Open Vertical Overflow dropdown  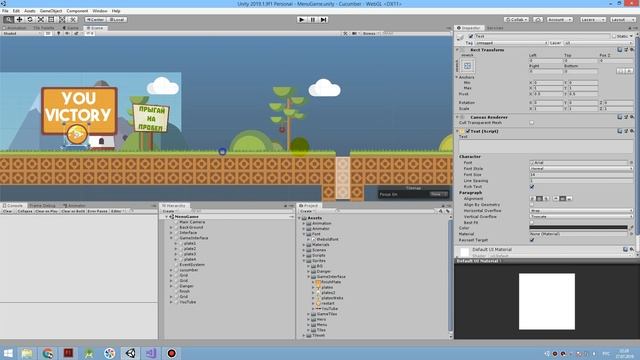tap(581, 217)
